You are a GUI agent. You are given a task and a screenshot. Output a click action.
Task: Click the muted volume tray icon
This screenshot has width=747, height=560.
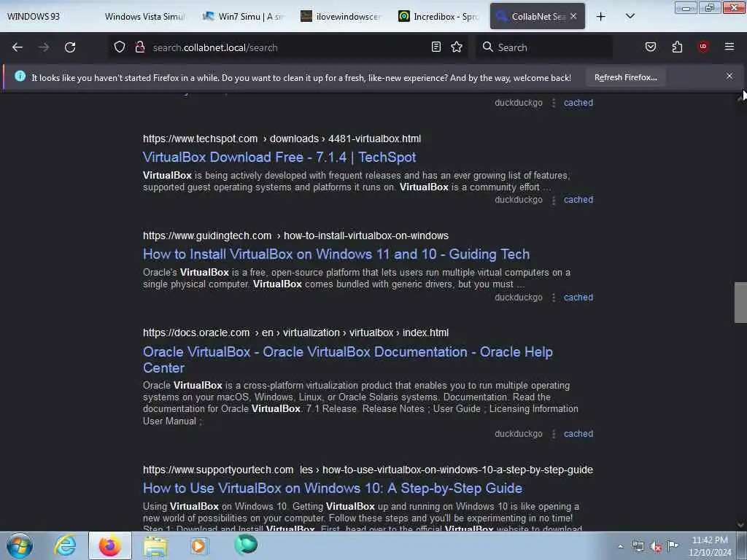[656, 547]
